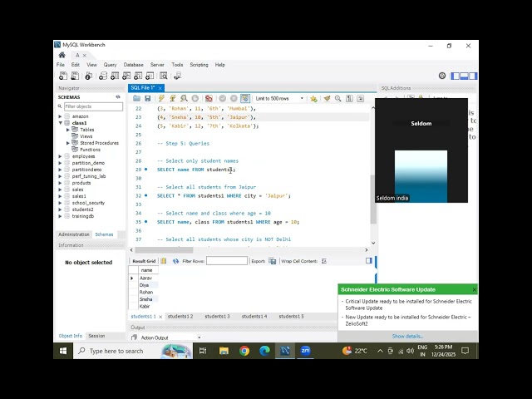Reconnect to DBMS icon in main toolbar

(x=177, y=76)
